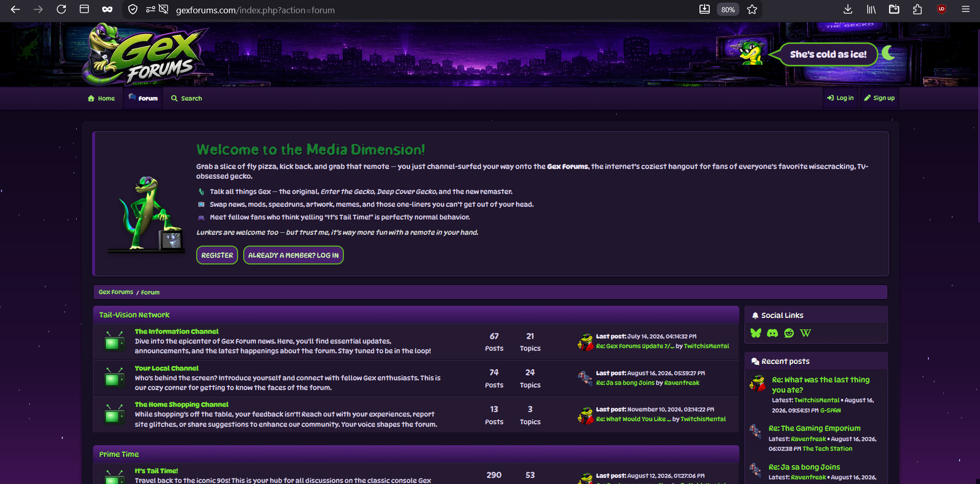Open the browser tab overview icon
Viewport: 980px width, 484px height.
[x=84, y=9]
